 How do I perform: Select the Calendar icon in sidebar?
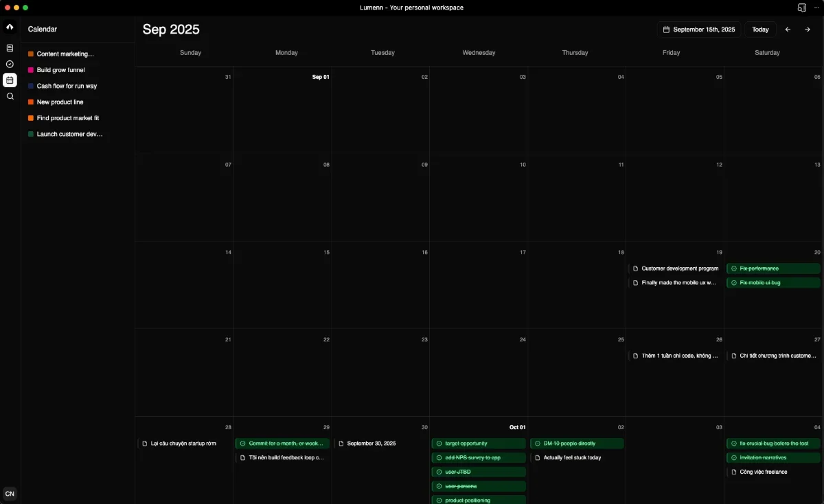9,80
